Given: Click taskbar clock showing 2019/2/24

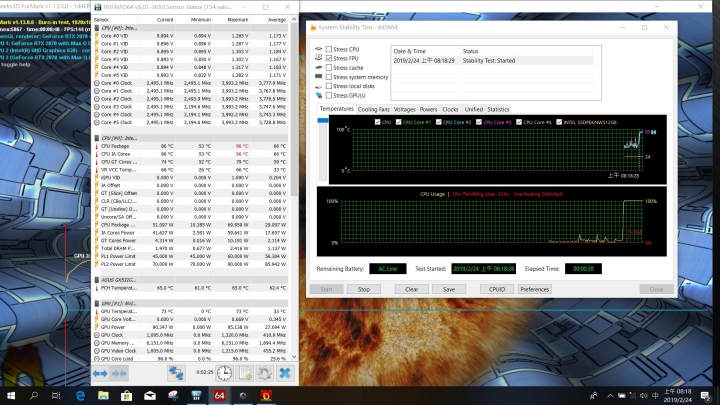Looking at the screenshot, I should click(x=678, y=395).
